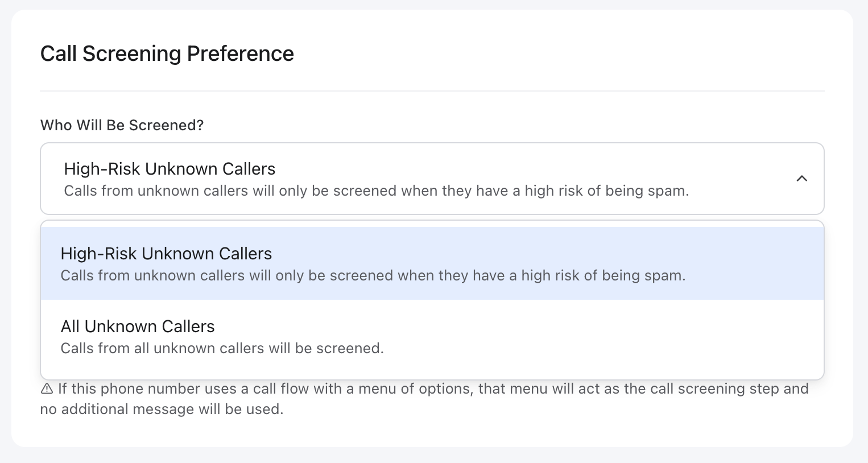
Task: Click the "Who Will Be Screened?" label
Action: pos(122,125)
